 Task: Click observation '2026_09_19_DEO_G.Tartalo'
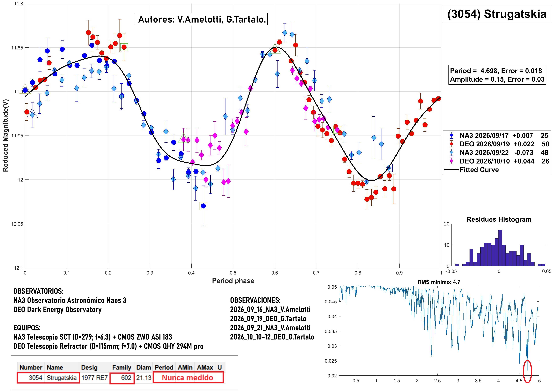tap(268, 319)
